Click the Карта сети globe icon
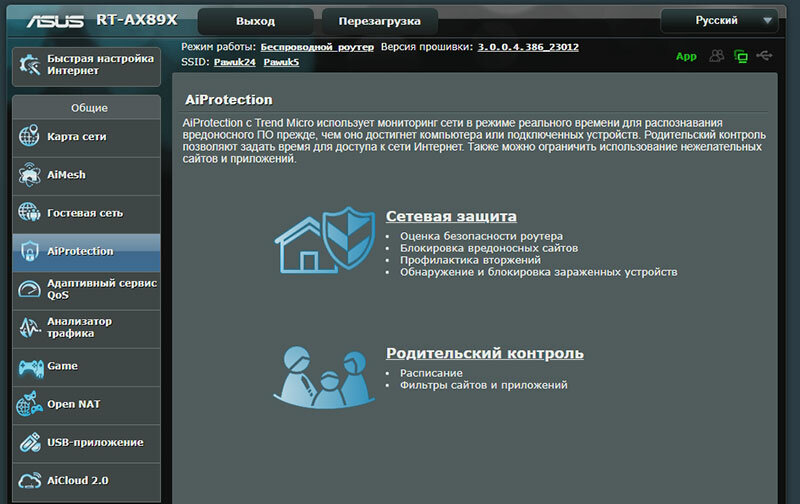The image size is (800, 504). tap(29, 136)
